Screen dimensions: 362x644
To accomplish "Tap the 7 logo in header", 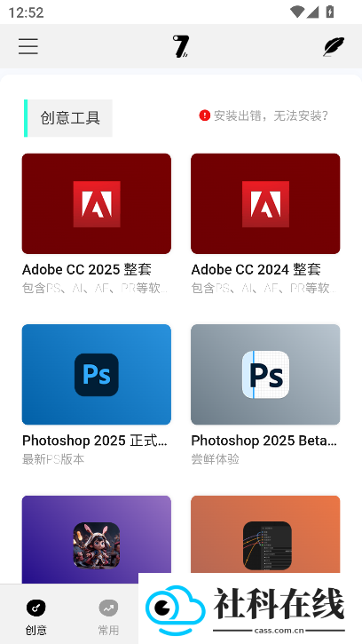I will [x=180, y=46].
